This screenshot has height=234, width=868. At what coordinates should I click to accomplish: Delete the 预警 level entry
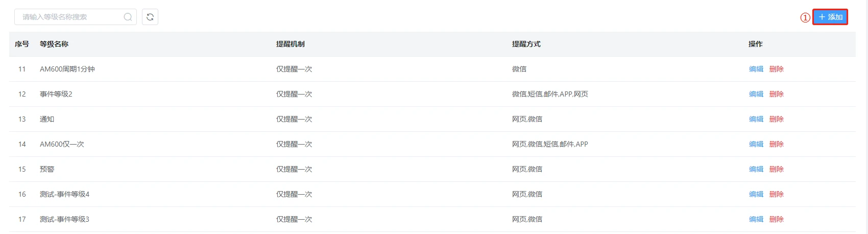tap(777, 169)
